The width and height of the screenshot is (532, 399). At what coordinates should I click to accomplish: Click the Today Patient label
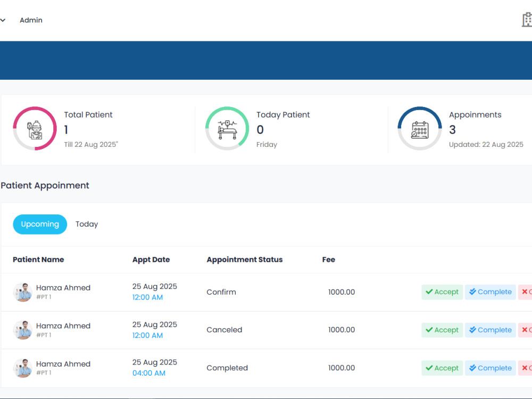(x=283, y=115)
